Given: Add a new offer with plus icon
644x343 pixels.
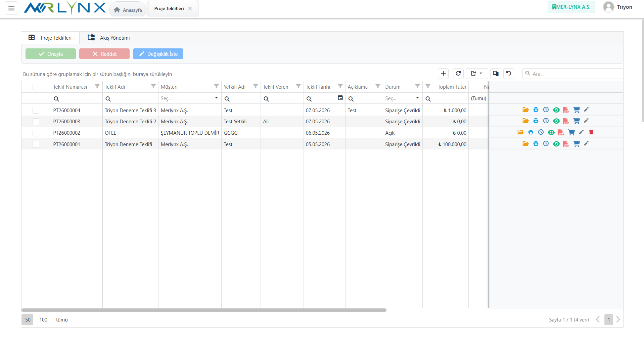Looking at the screenshot, I should [x=443, y=73].
